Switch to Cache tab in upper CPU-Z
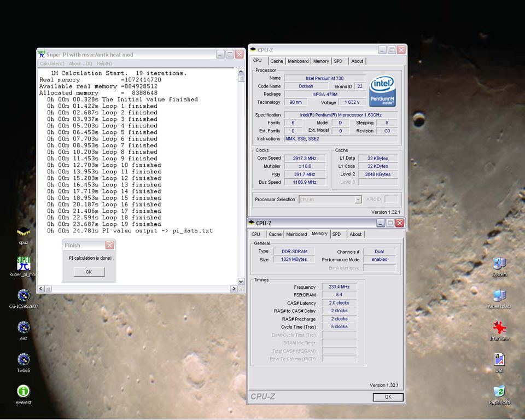 (277, 61)
